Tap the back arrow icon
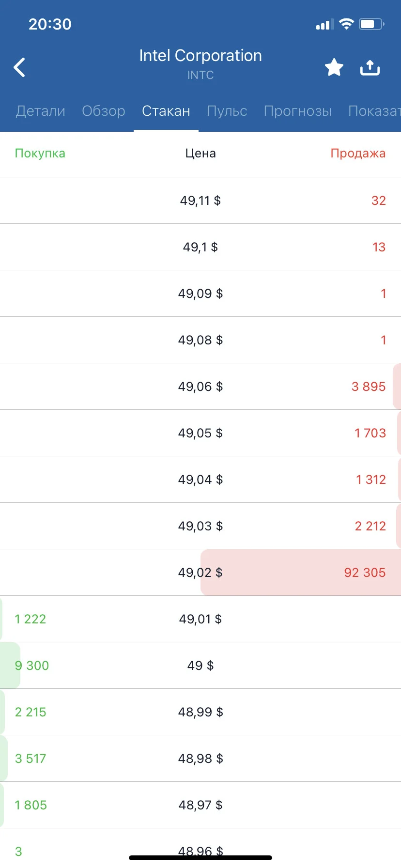 pos(19,67)
